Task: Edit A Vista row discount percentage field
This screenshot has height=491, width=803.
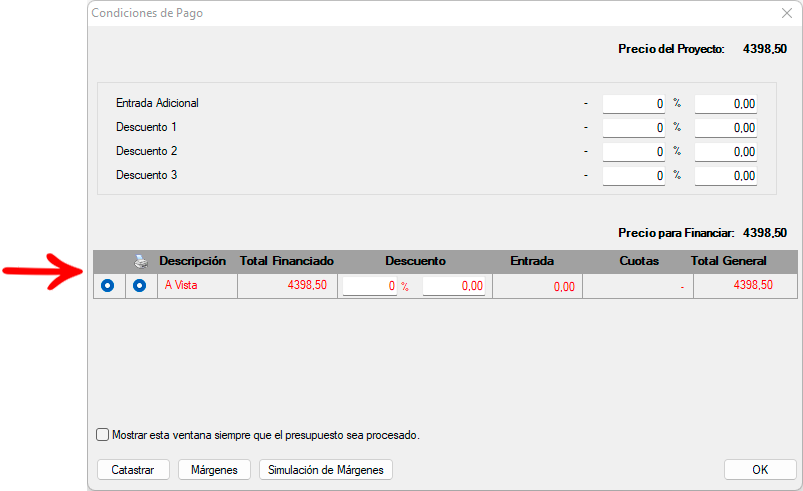Action: tap(370, 286)
